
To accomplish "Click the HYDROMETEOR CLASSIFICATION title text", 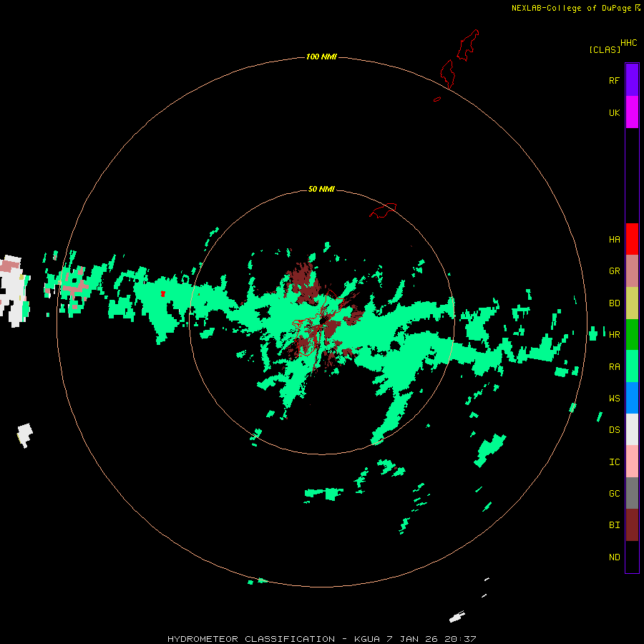I will pyautogui.click(x=251, y=639).
